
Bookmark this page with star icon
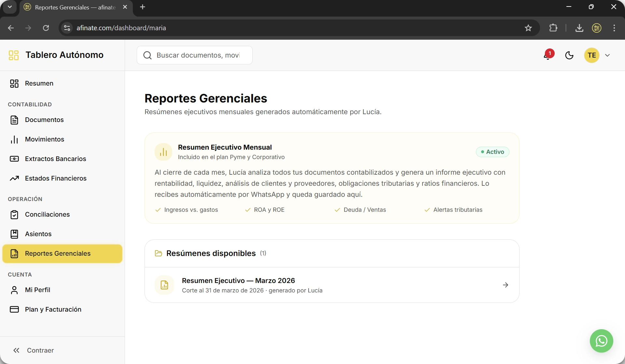pos(528,28)
